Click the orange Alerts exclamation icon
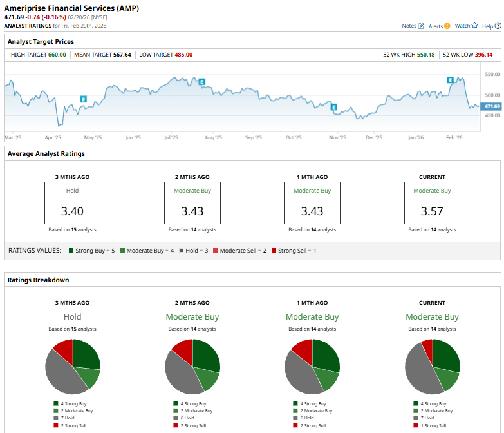Screen dimensions: 504x433 (x=447, y=26)
